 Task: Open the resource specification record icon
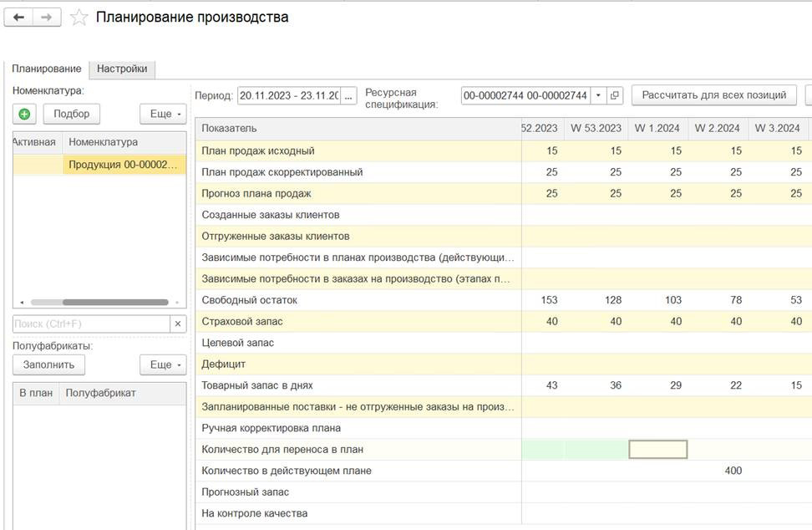(x=615, y=95)
